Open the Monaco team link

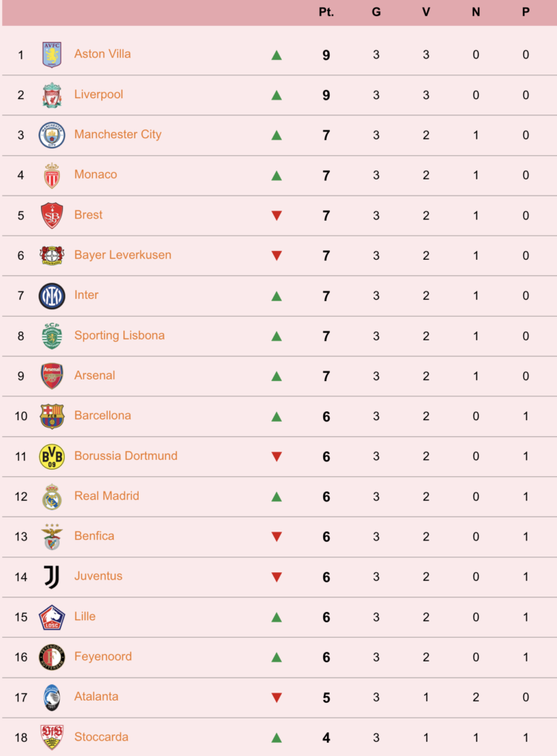[x=95, y=174]
